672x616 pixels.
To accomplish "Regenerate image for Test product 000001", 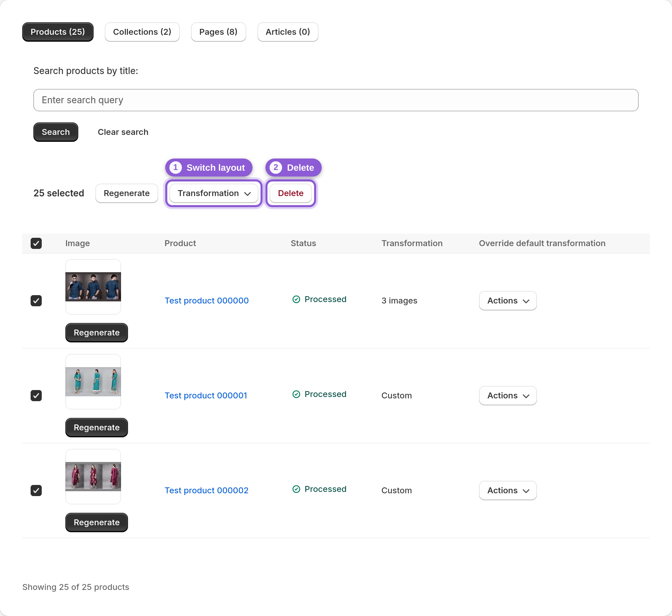I will coord(97,428).
